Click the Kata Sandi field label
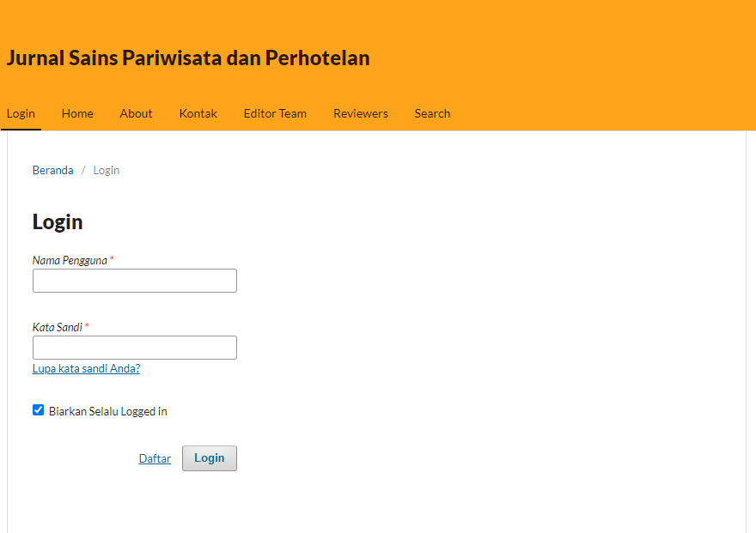Viewport: 756px width, 533px height. click(57, 327)
